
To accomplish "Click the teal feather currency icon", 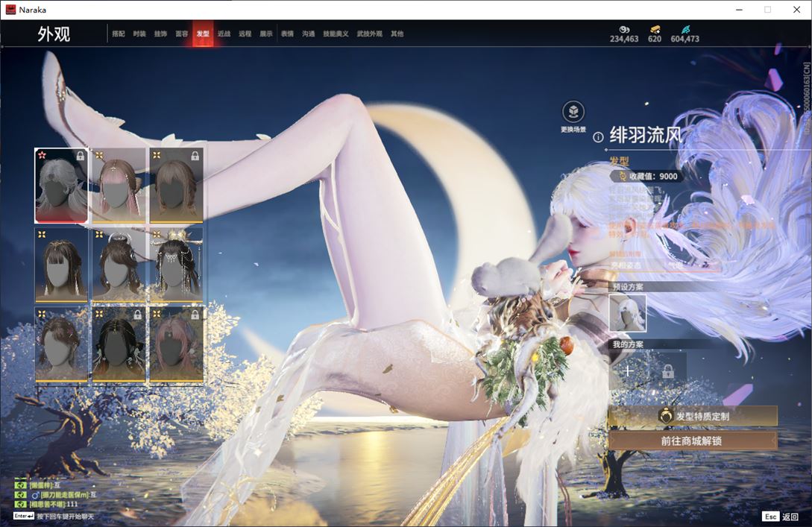I will point(685,29).
